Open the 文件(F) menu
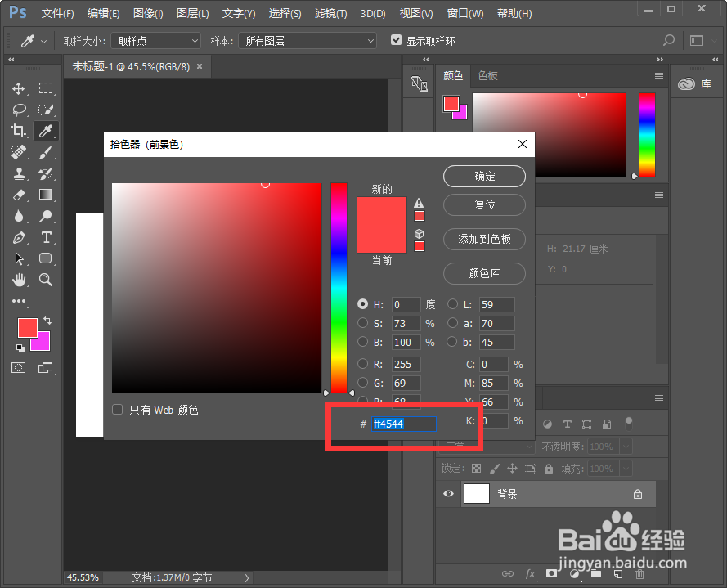This screenshot has height=588, width=727. pos(57,13)
